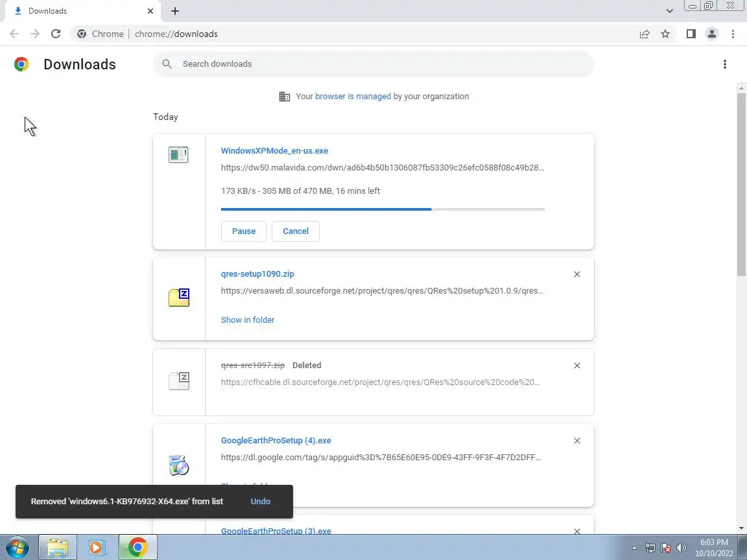Click the qres-setup1090.zip file icon
The height and width of the screenshot is (560, 747).
[179, 297]
